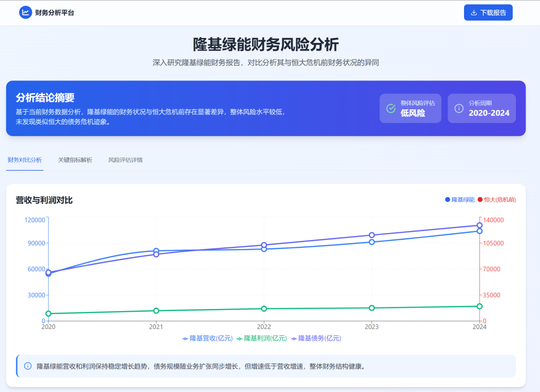The width and height of the screenshot is (540, 392).
Task: Select the 2024 profit point on green line
Action: (x=479, y=306)
